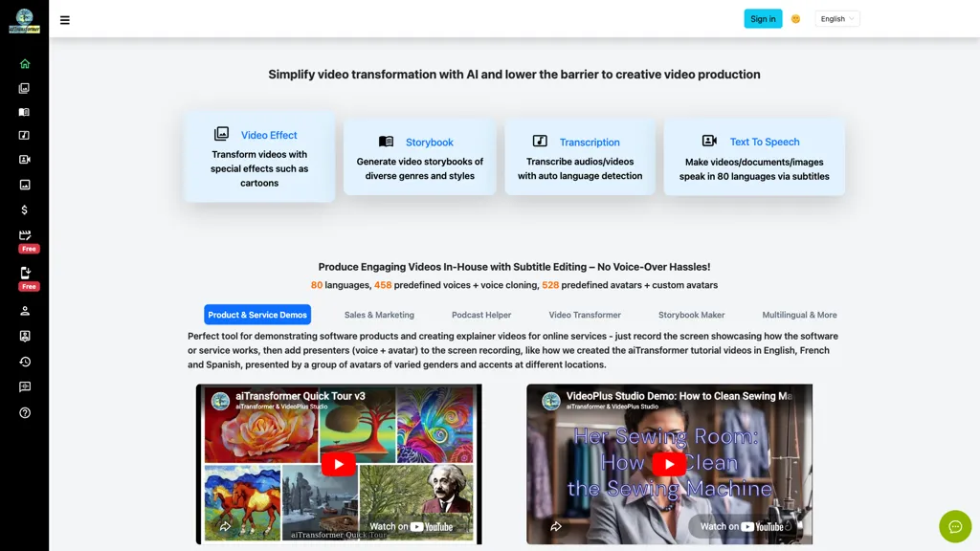This screenshot has width=980, height=551.
Task: Click the channel avatar on Quick Tour video
Action: [x=220, y=401]
